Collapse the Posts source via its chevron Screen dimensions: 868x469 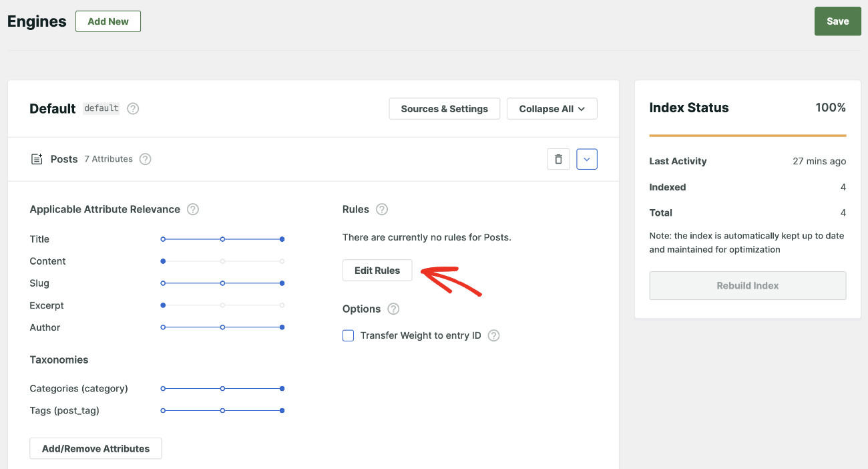(587, 159)
